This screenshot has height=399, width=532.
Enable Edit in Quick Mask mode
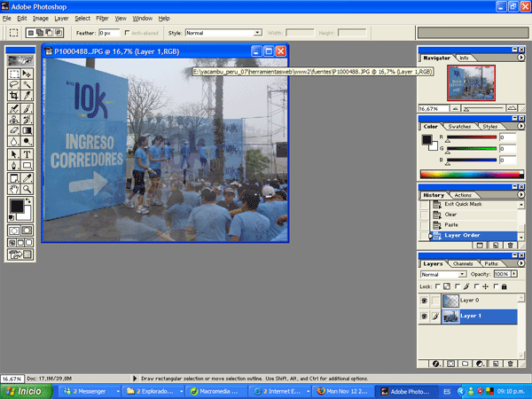point(27,231)
